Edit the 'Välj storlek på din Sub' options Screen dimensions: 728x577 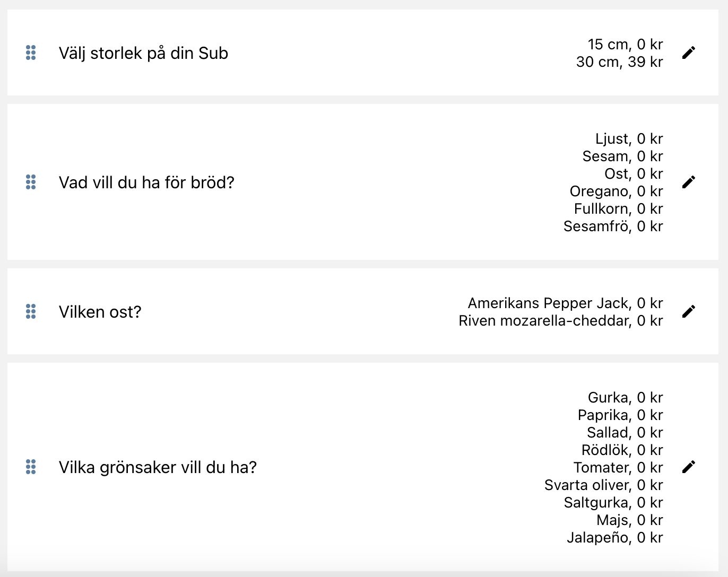(x=688, y=53)
